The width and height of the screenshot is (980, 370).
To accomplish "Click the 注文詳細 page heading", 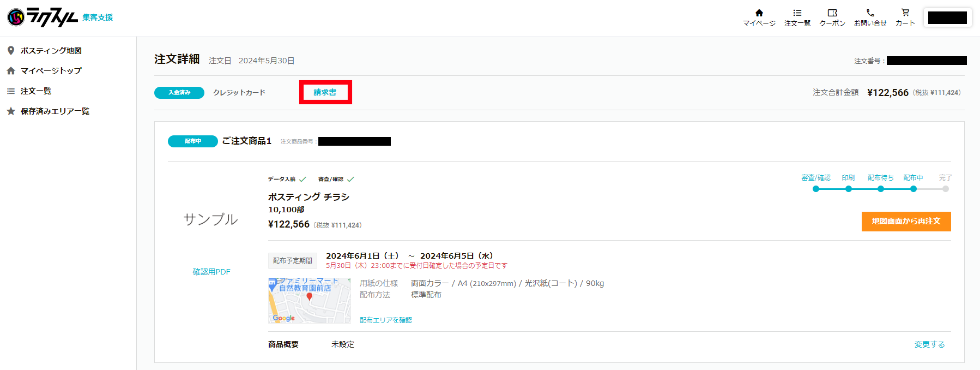I will [177, 59].
